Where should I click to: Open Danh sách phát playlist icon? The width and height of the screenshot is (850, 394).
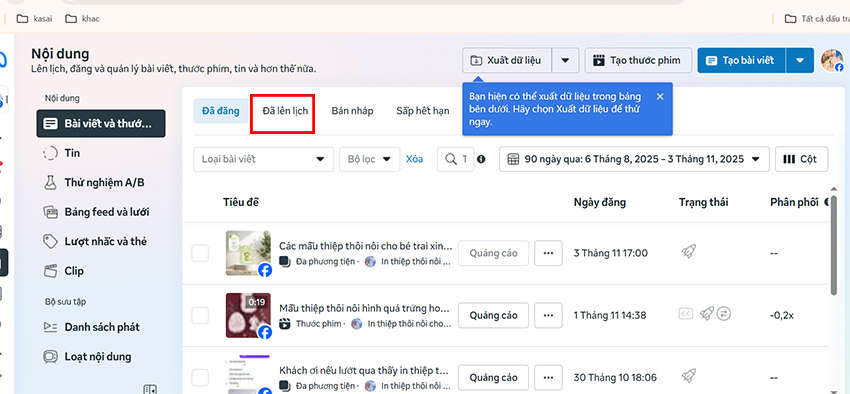tap(50, 327)
